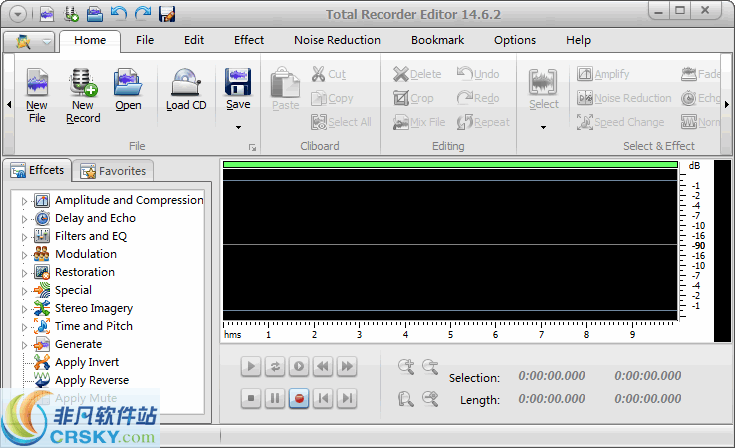Click the Amplify effect button
The width and height of the screenshot is (735, 448).
[603, 74]
